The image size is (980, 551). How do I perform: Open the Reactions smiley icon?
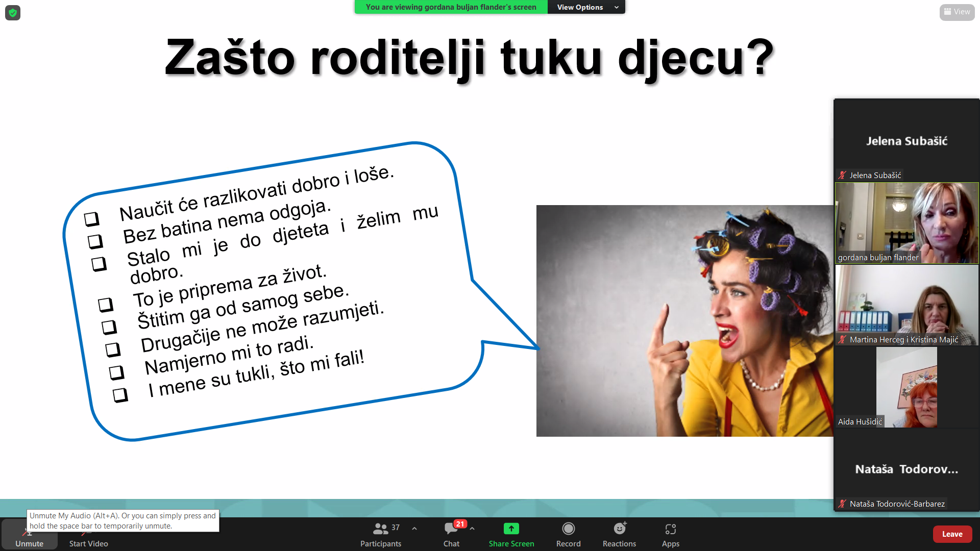tap(619, 529)
